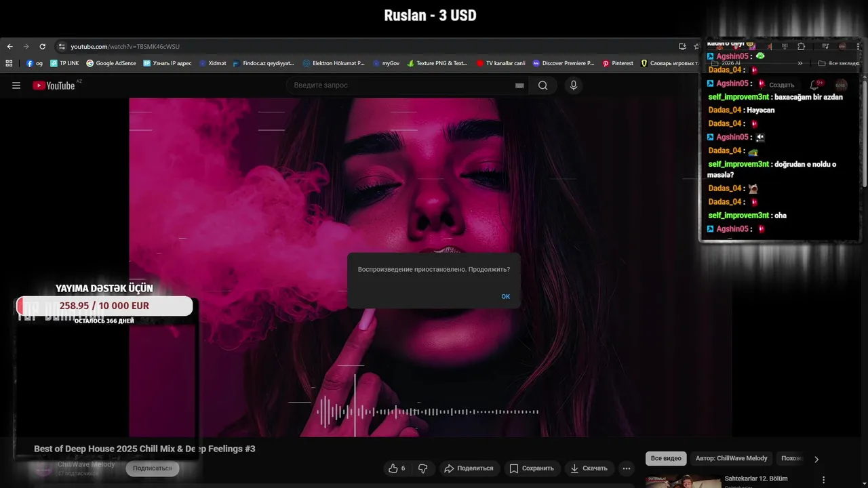The width and height of the screenshot is (868, 488).
Task: Start voice search with microphone
Action: (x=574, y=85)
